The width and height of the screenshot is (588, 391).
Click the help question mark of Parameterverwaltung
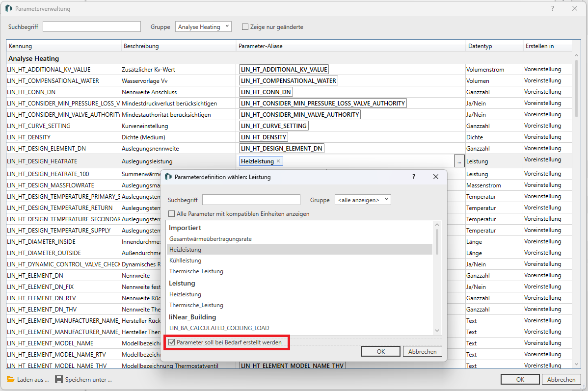click(x=553, y=8)
